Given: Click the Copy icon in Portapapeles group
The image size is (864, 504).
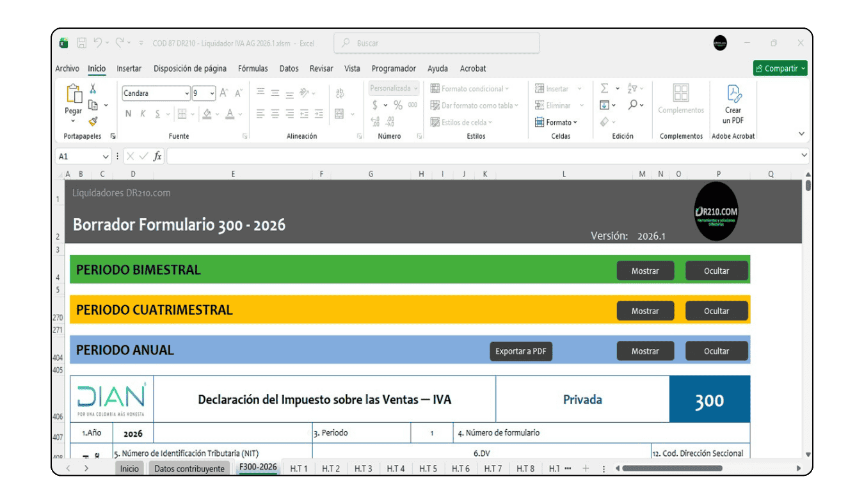Looking at the screenshot, I should [x=93, y=105].
